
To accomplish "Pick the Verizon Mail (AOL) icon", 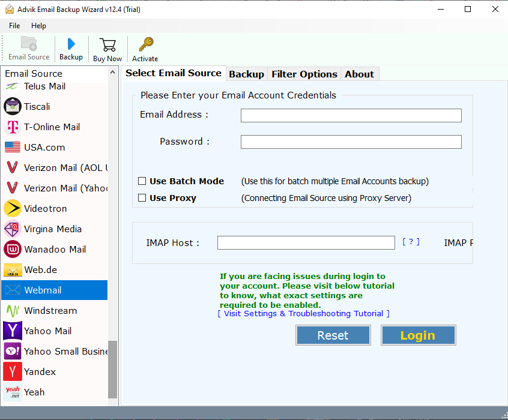I will [13, 167].
